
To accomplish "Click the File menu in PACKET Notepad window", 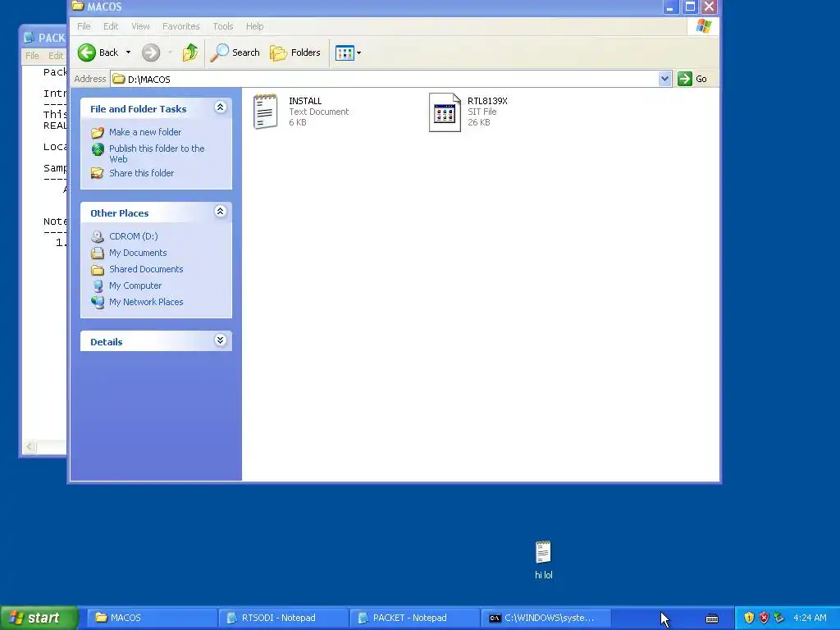I will point(32,56).
